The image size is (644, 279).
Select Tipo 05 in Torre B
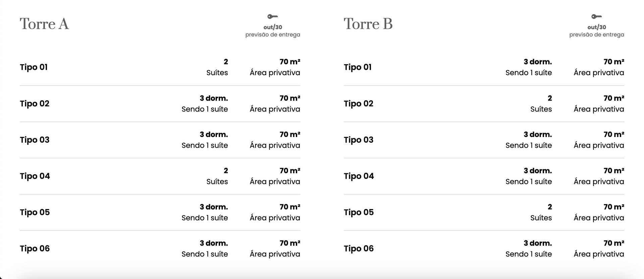click(359, 212)
